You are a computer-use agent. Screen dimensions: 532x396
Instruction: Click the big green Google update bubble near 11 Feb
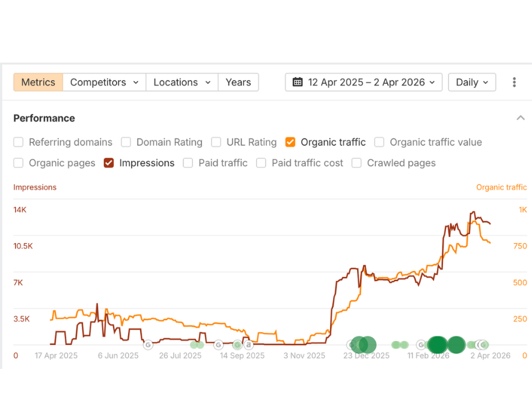436,344
